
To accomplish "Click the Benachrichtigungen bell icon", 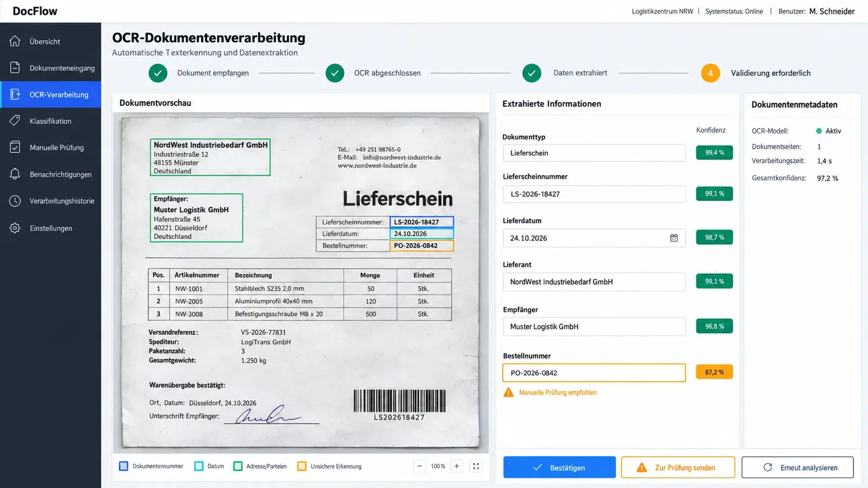I will [15, 174].
